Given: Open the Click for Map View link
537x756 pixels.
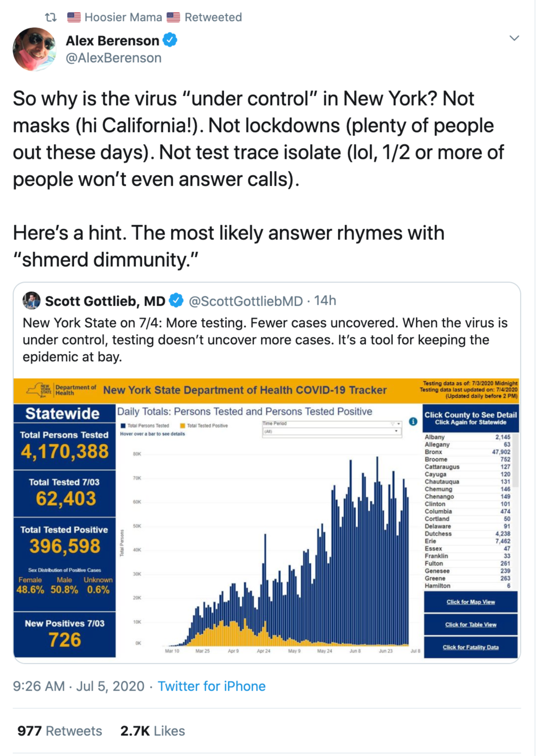Looking at the screenshot, I should tap(470, 602).
